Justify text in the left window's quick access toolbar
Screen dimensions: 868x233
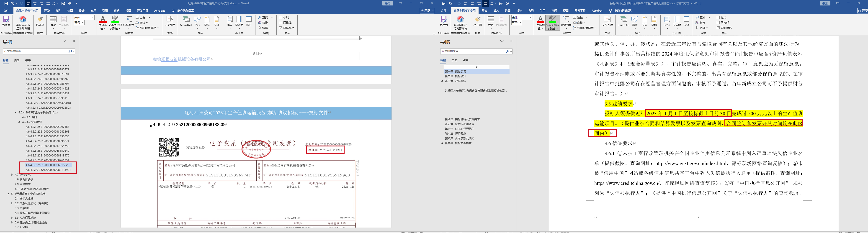tap(48, 3)
